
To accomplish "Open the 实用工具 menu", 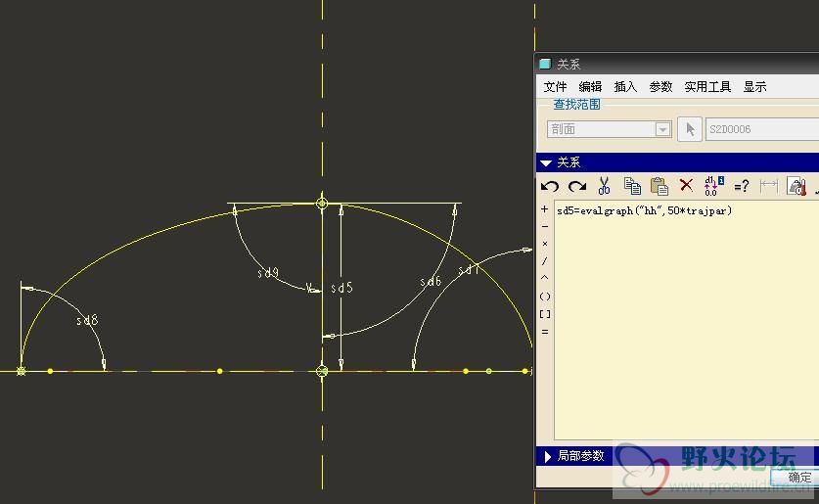I will click(x=707, y=87).
